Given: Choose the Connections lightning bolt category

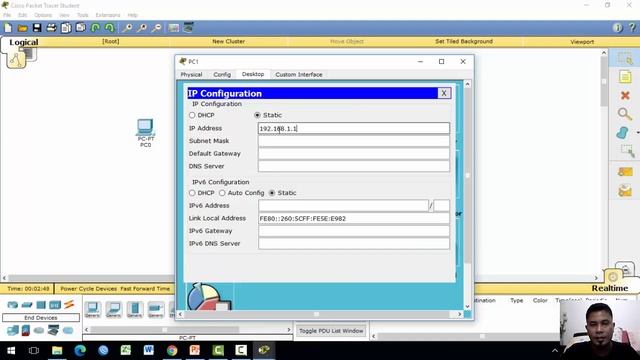Looking at the screenshot, I should (69, 304).
